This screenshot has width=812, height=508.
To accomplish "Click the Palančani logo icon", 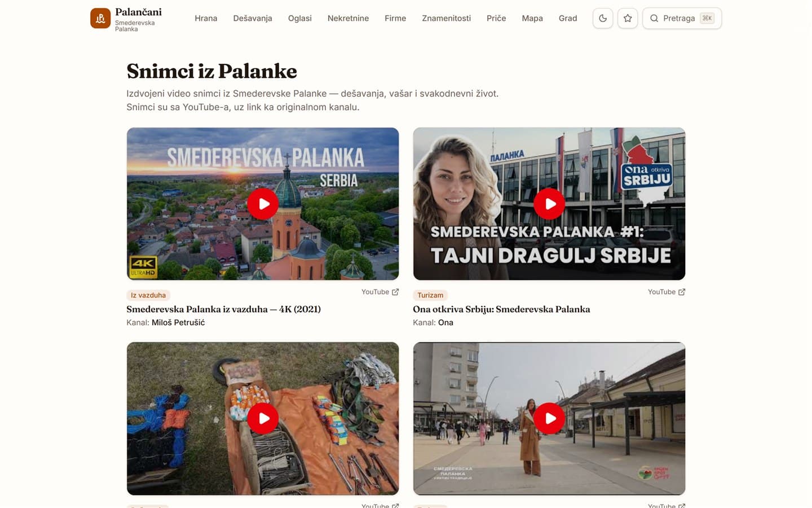I will click(x=100, y=18).
